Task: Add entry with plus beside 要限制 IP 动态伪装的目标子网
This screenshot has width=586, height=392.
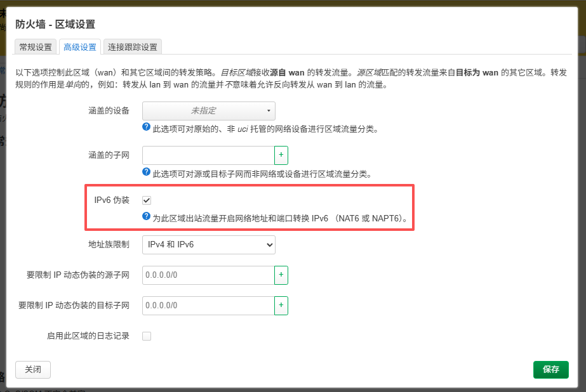Action: tap(281, 306)
